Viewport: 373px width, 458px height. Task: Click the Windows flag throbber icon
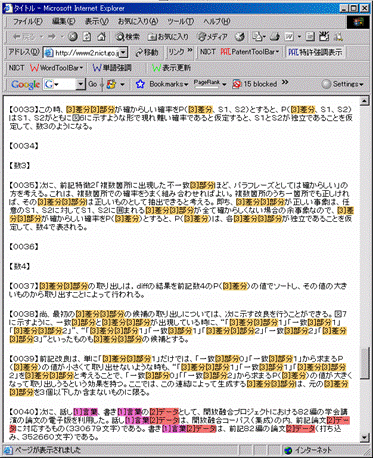tap(357, 22)
